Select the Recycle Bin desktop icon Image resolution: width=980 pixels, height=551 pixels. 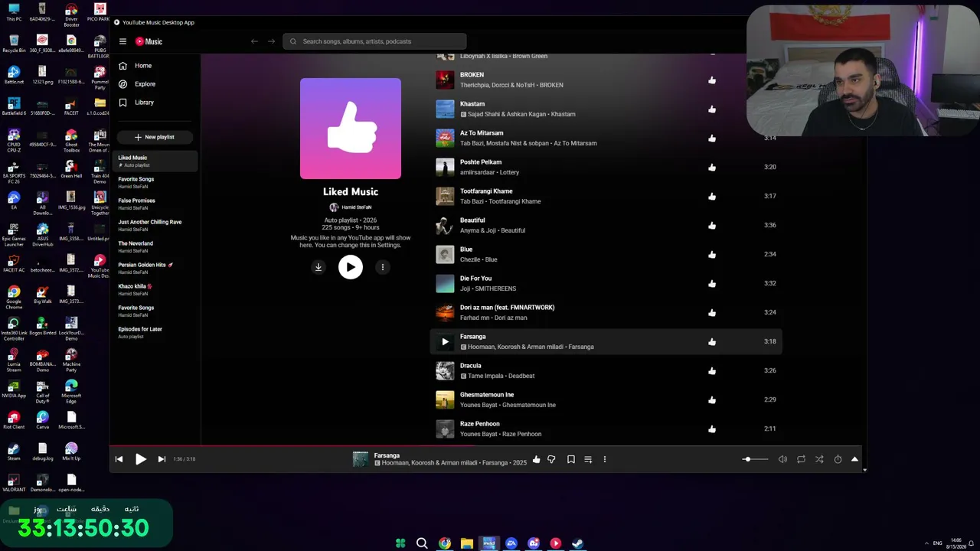pyautogui.click(x=14, y=44)
